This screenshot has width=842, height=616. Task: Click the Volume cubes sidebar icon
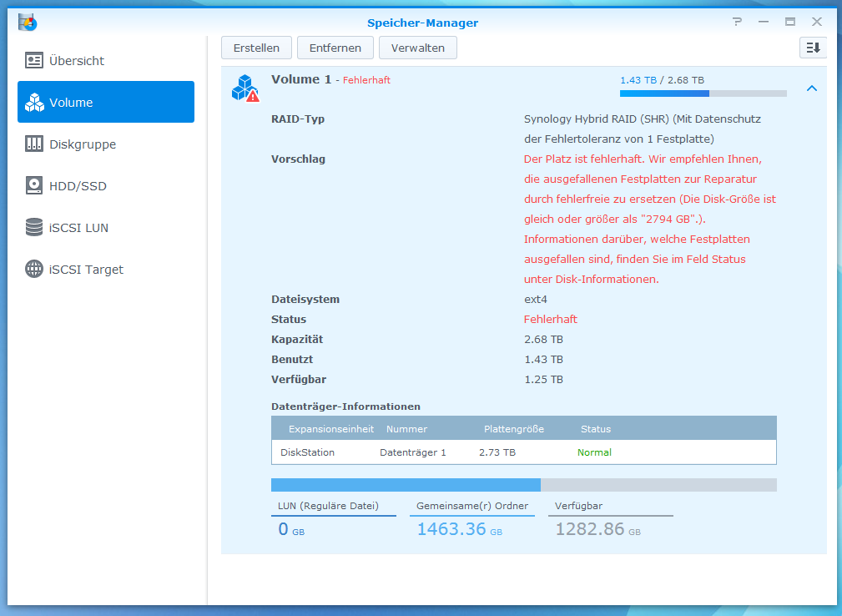(x=34, y=102)
